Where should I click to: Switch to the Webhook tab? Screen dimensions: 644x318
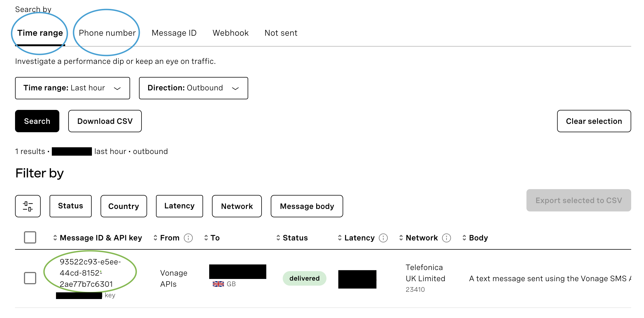coord(230,33)
